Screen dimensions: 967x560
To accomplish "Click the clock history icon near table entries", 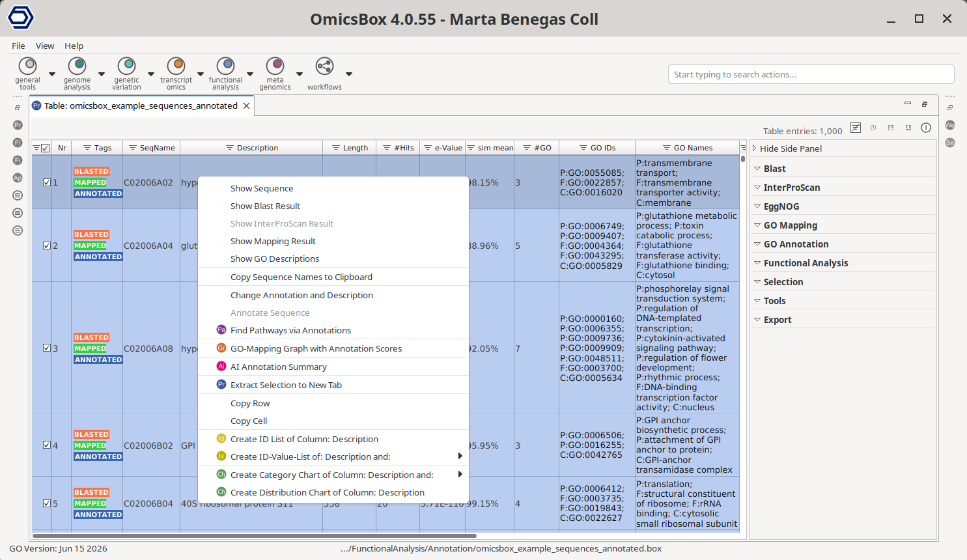I will (873, 128).
